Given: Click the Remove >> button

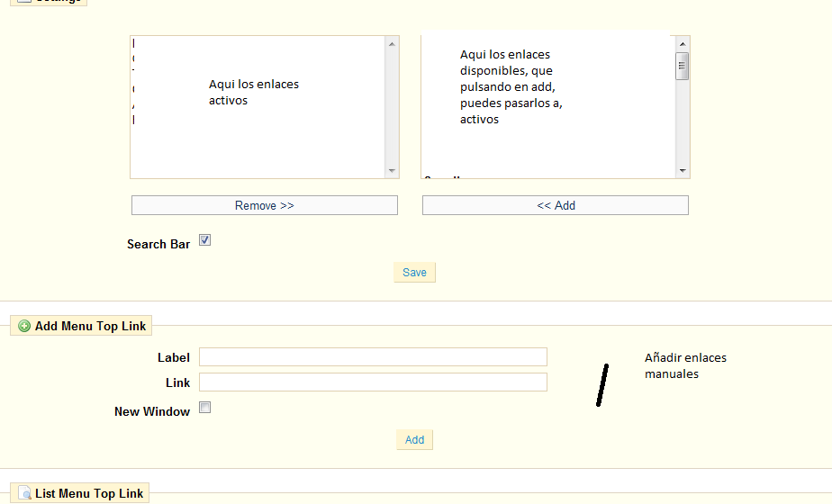Looking at the screenshot, I should (265, 206).
